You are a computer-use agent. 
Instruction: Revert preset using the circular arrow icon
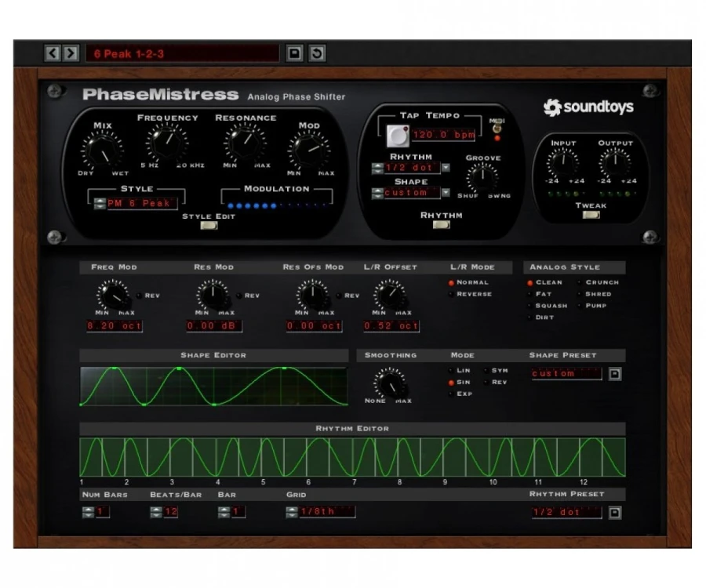[317, 53]
